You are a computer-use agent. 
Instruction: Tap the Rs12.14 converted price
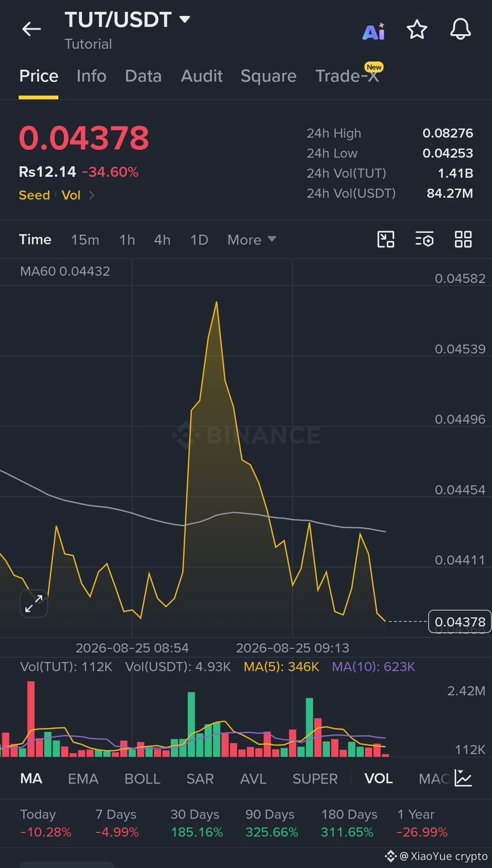coord(47,172)
